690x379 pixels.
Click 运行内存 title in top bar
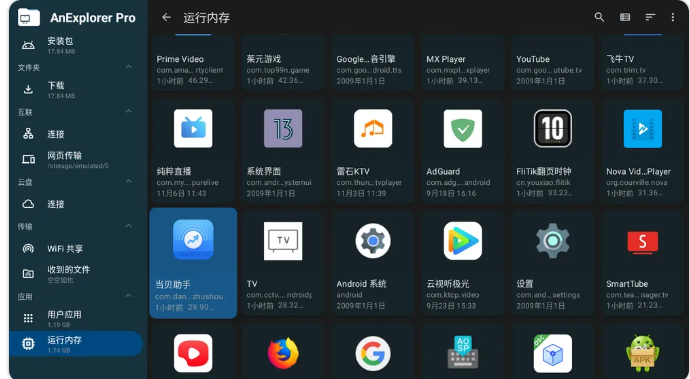206,18
